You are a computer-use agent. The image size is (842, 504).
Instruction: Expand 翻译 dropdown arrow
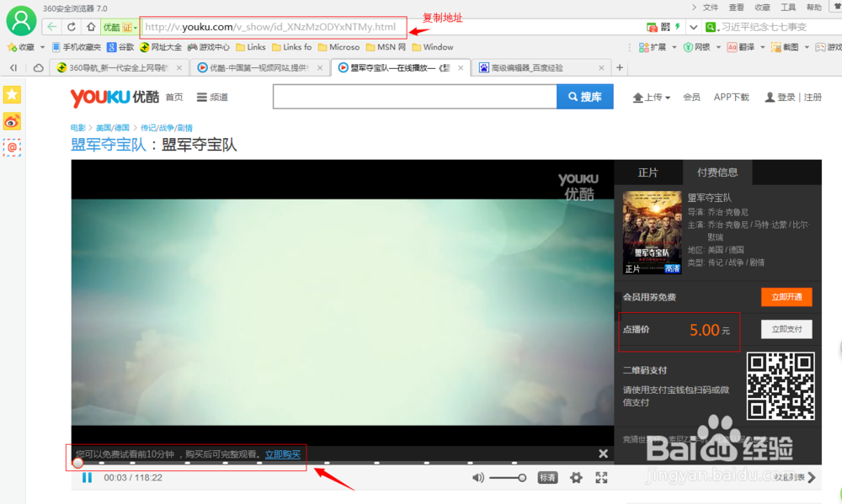tap(762, 47)
